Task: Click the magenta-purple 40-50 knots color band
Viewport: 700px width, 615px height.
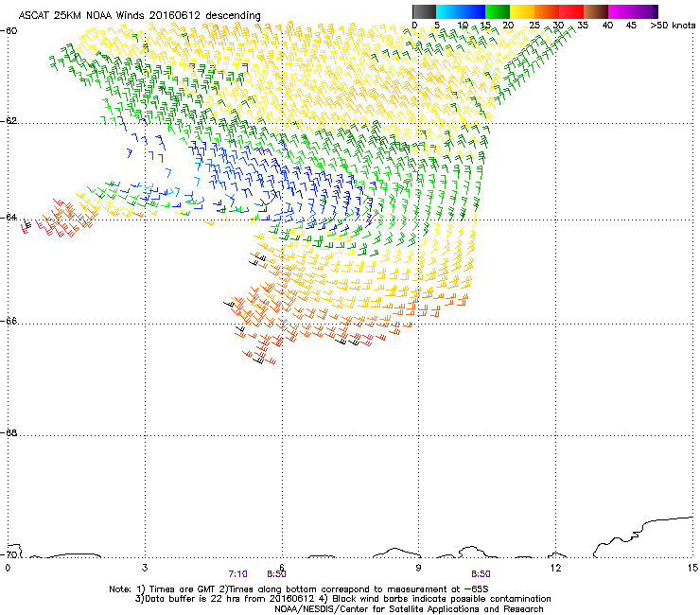Action: pos(633,11)
